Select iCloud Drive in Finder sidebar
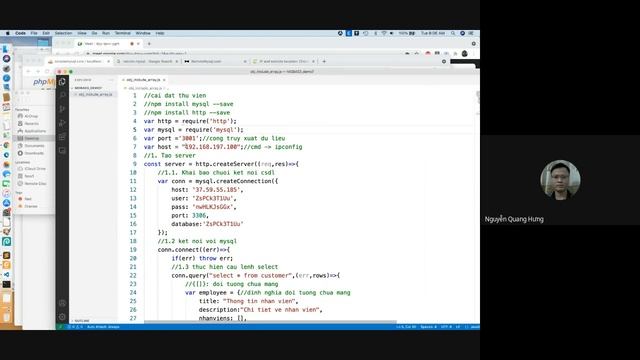Image resolution: width=640 pixels, height=360 pixels. pyautogui.click(x=35, y=169)
